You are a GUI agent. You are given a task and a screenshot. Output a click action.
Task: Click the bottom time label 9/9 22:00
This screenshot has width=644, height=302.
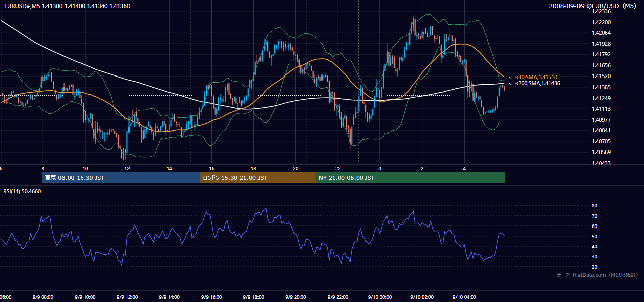click(x=338, y=297)
